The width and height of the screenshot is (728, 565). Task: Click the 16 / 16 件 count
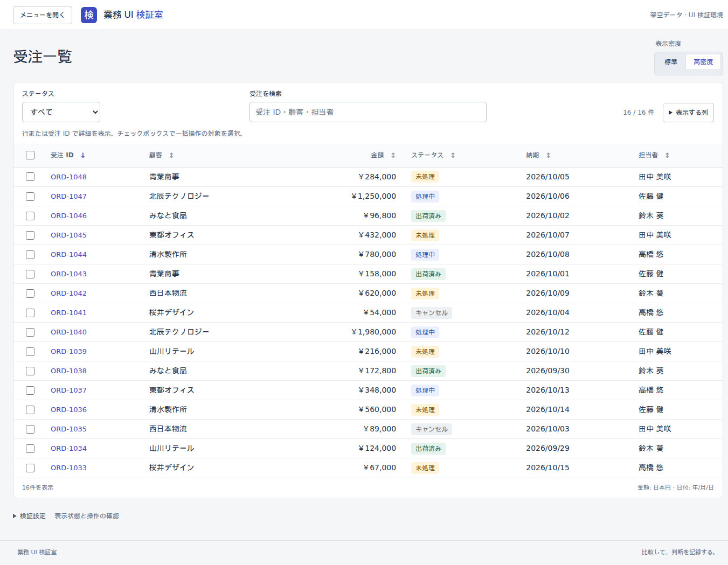pos(639,113)
